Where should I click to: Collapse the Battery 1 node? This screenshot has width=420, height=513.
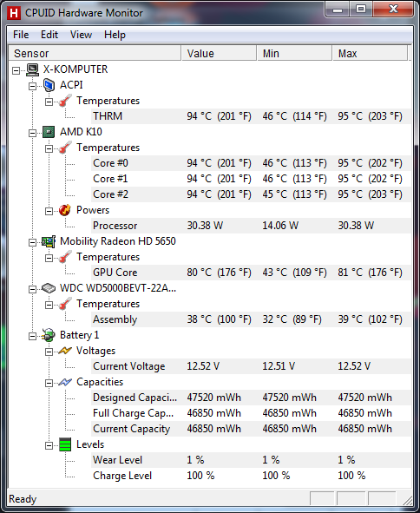coord(32,336)
